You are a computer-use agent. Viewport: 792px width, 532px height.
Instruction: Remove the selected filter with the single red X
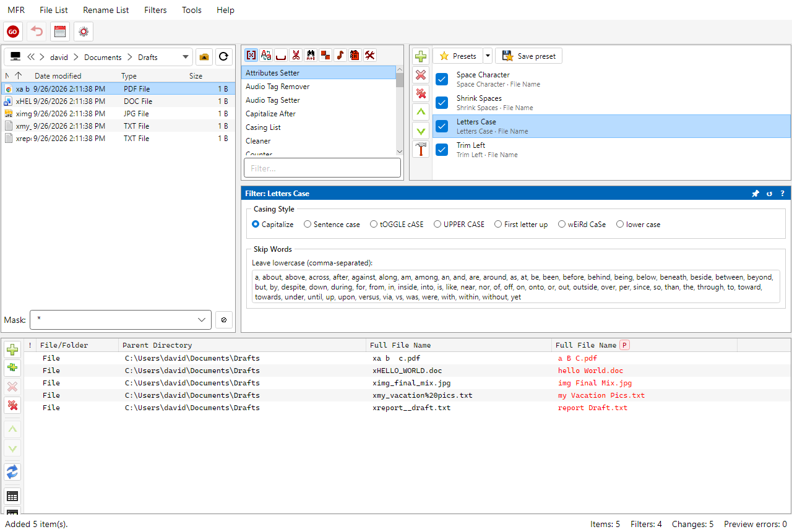(x=421, y=75)
